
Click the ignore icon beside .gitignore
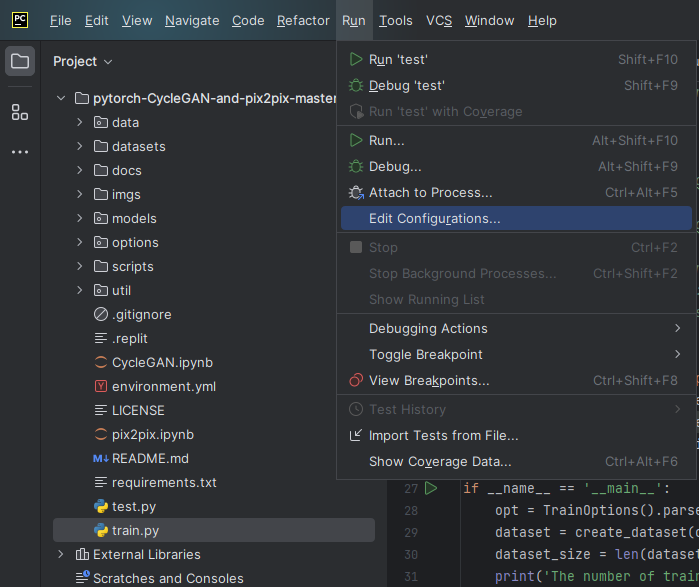[101, 314]
